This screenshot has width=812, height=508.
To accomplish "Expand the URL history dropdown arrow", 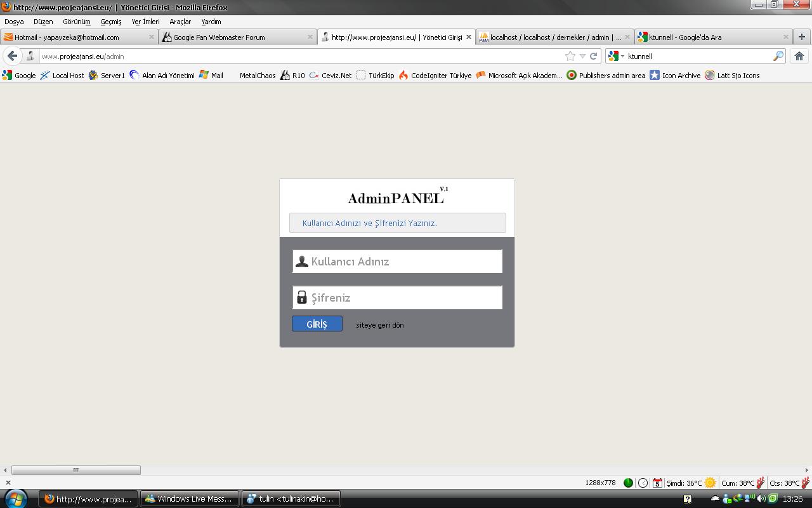I will (x=582, y=56).
